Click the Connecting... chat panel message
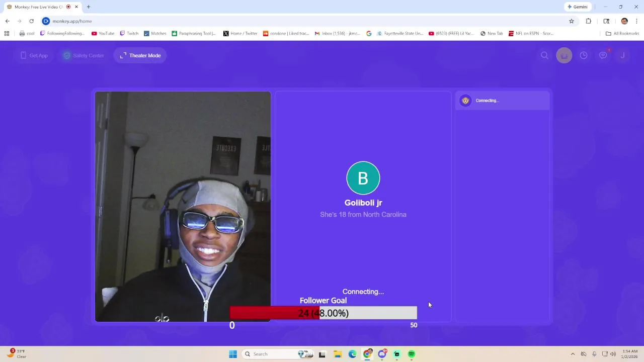The image size is (644, 362). pos(502,101)
